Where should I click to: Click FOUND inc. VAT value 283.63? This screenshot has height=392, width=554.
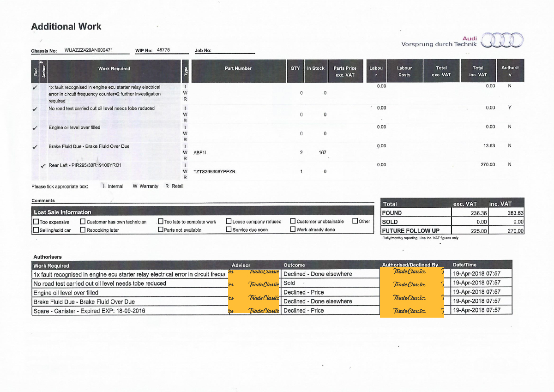(515, 213)
